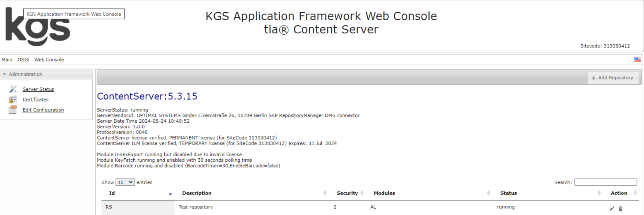
Task: Click the Edit Configuration notepad icon
Action: tap(13, 110)
